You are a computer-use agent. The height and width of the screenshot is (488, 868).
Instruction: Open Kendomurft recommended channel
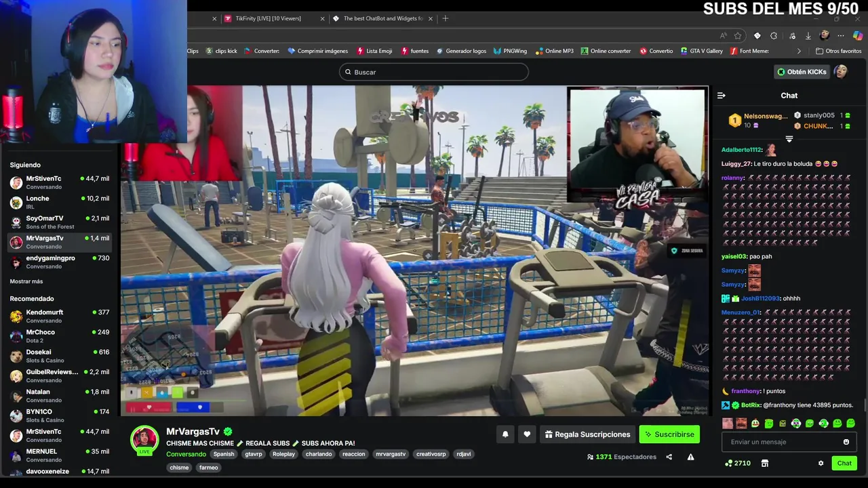pos(59,316)
